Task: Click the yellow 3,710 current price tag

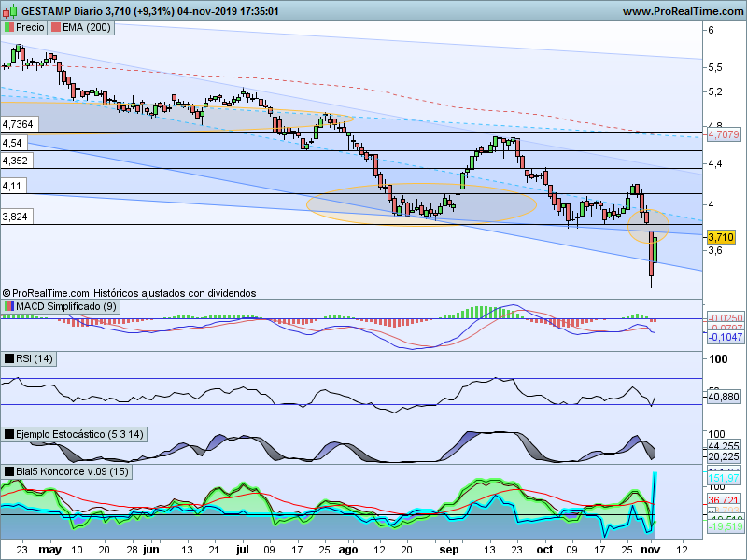Action: (721, 237)
